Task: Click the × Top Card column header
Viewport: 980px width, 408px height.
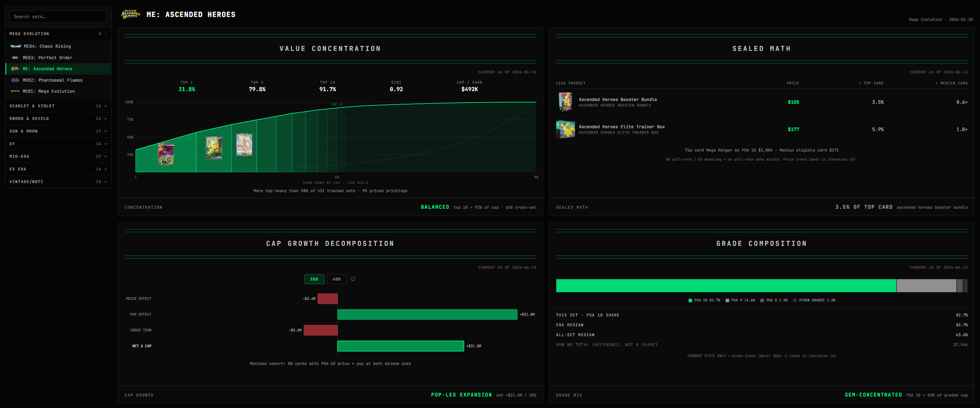Action: point(871,83)
